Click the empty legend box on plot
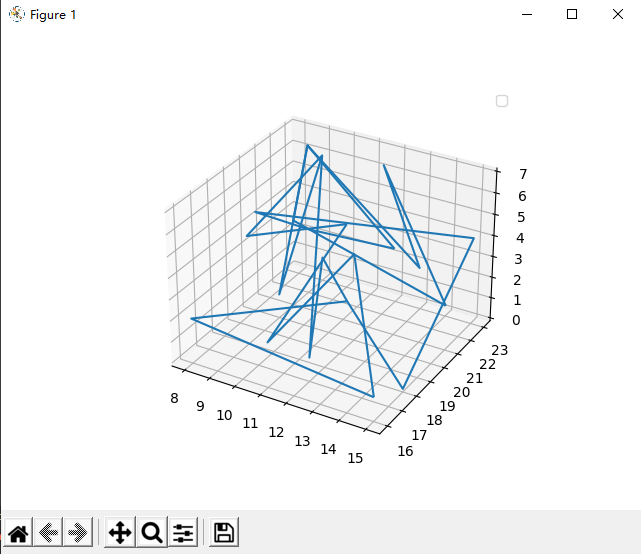The height and width of the screenshot is (554, 641). (x=502, y=101)
